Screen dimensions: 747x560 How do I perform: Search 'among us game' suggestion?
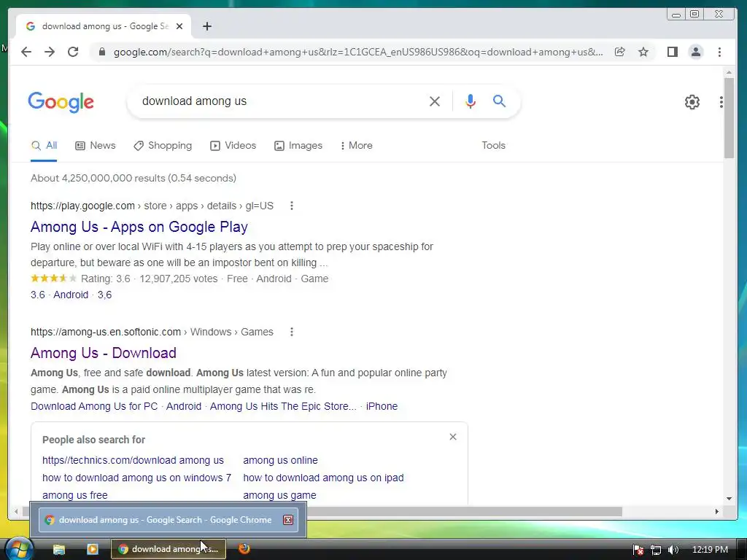[279, 495]
